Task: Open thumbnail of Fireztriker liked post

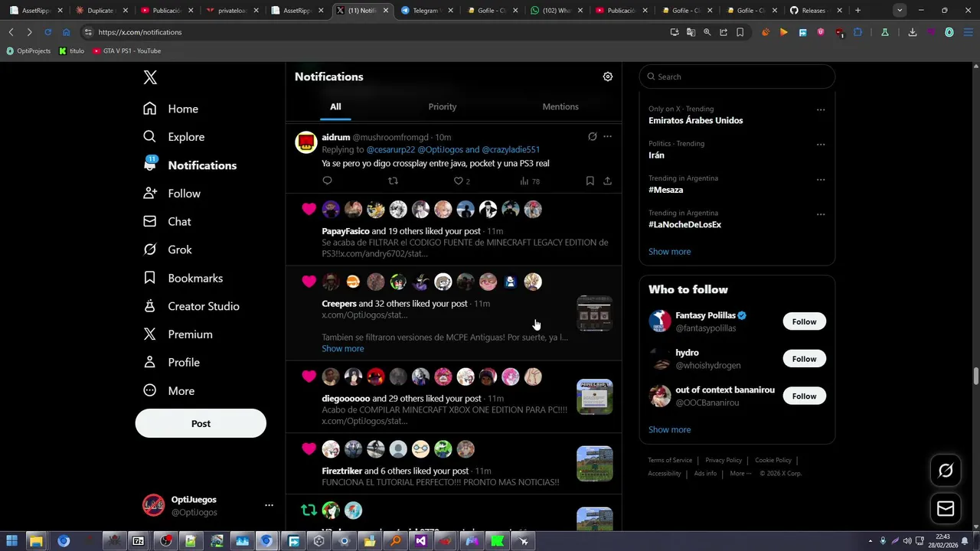Action: click(595, 464)
